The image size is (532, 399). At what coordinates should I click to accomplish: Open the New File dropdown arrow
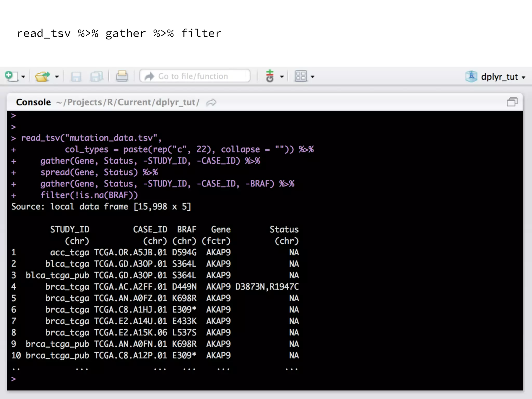[23, 77]
